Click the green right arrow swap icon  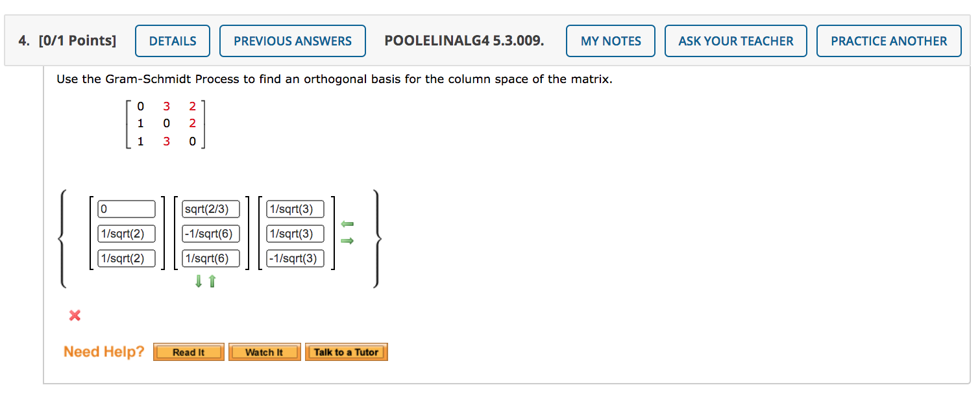(347, 241)
